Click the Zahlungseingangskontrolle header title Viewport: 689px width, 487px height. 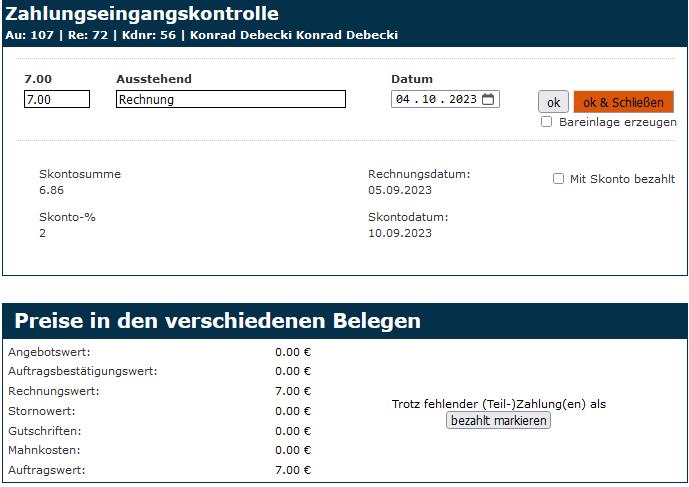(x=142, y=14)
